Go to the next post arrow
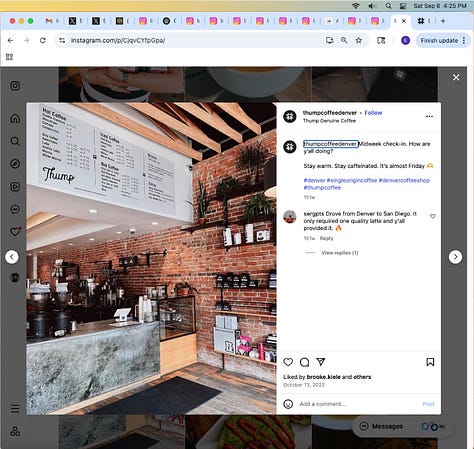Image resolution: width=474 pixels, height=449 pixels. [455, 257]
